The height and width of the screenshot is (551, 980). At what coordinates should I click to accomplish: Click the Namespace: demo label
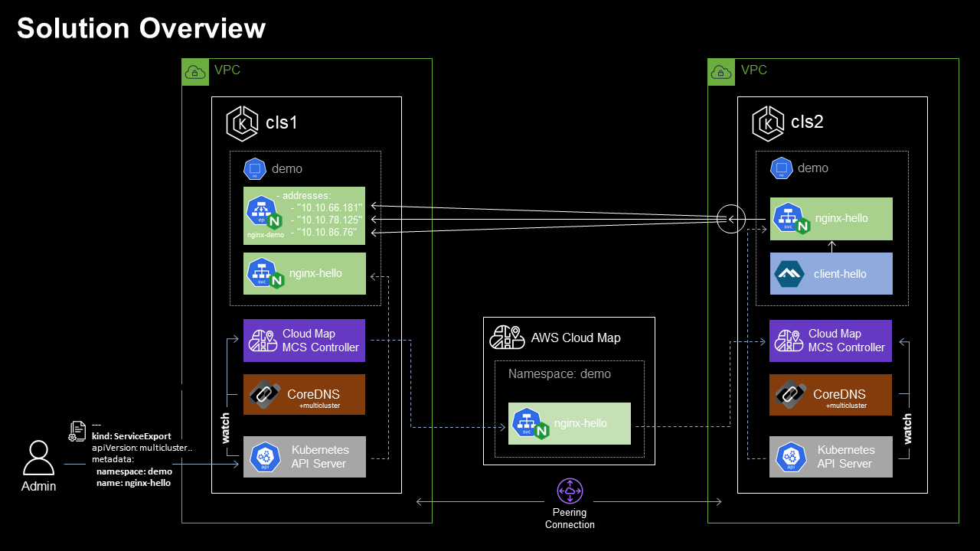560,374
